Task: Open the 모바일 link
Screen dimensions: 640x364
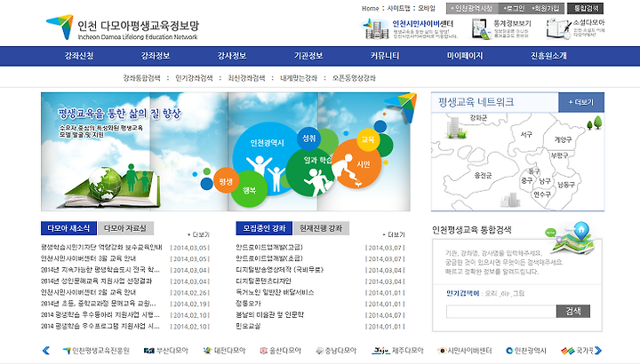Action: click(427, 8)
